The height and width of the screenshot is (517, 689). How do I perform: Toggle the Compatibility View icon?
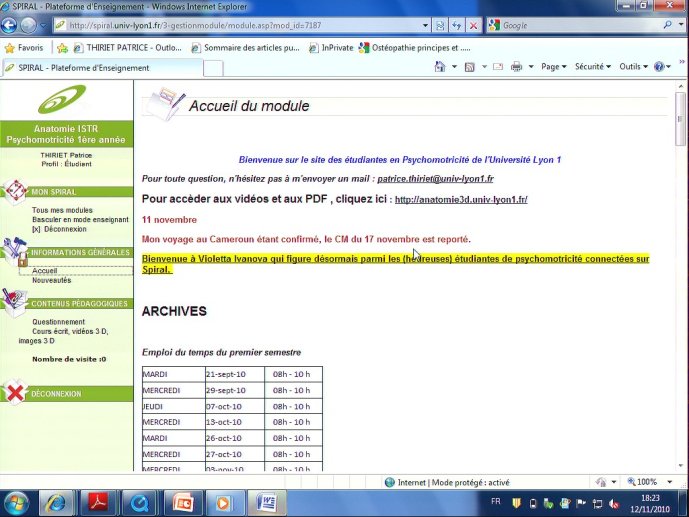tap(440, 25)
